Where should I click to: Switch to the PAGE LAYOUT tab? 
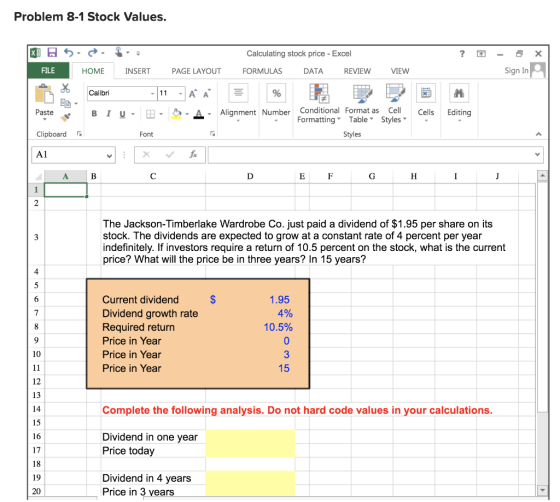[196, 71]
